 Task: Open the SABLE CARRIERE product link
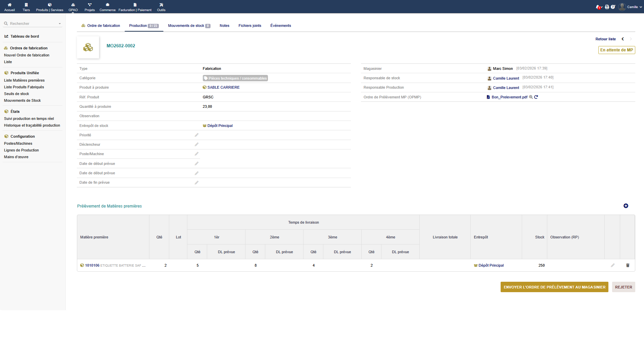coord(223,87)
